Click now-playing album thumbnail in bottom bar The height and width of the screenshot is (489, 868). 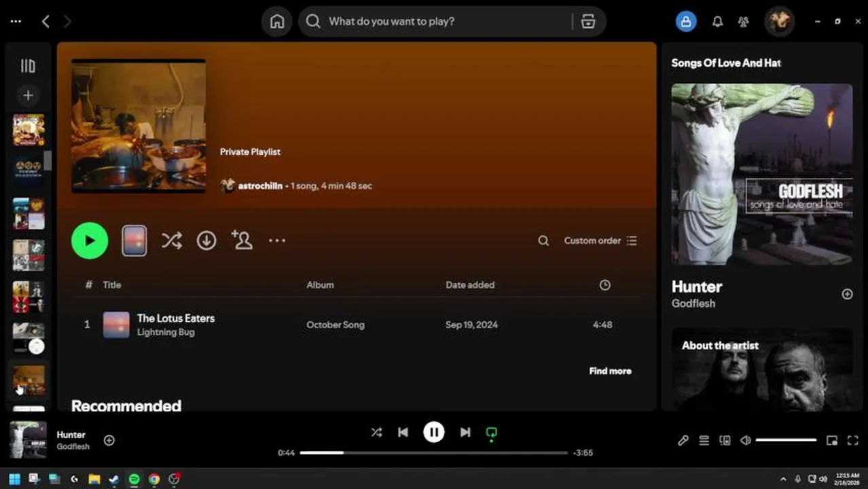coord(28,440)
